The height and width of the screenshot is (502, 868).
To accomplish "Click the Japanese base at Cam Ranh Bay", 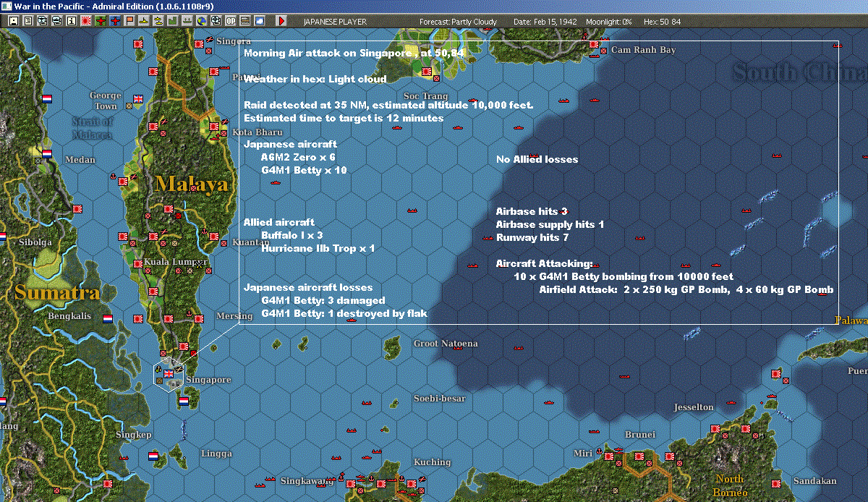I will [594, 45].
